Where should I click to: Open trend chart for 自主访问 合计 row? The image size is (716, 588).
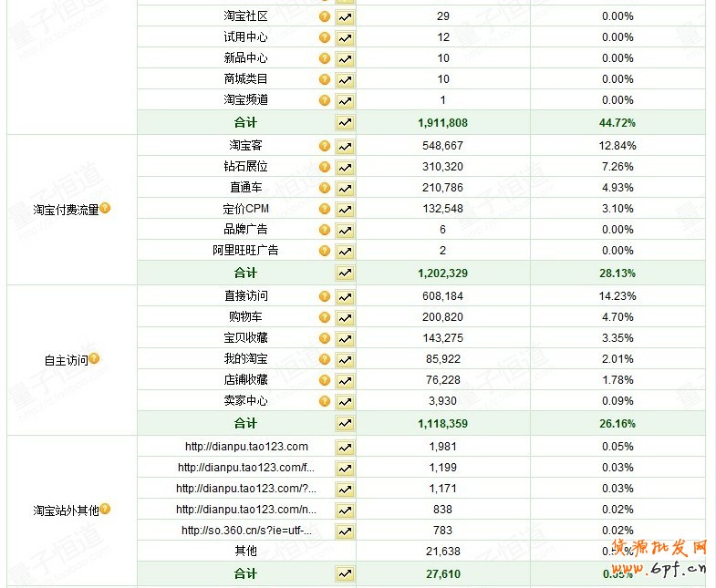pyautogui.click(x=345, y=423)
